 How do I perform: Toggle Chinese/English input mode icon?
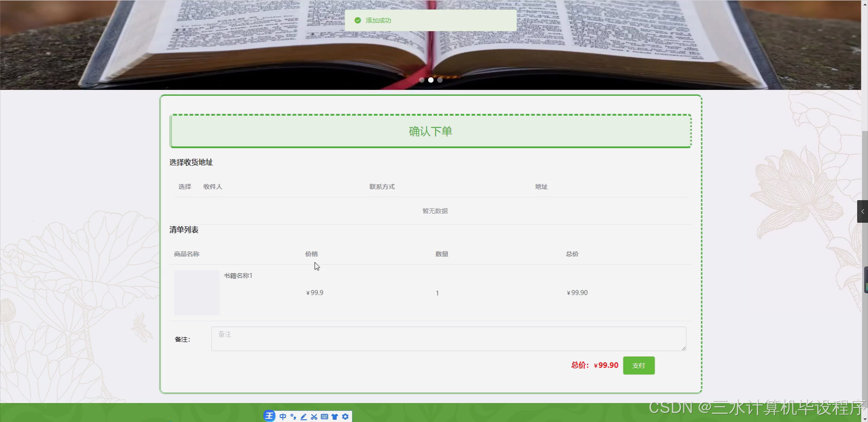coord(283,416)
